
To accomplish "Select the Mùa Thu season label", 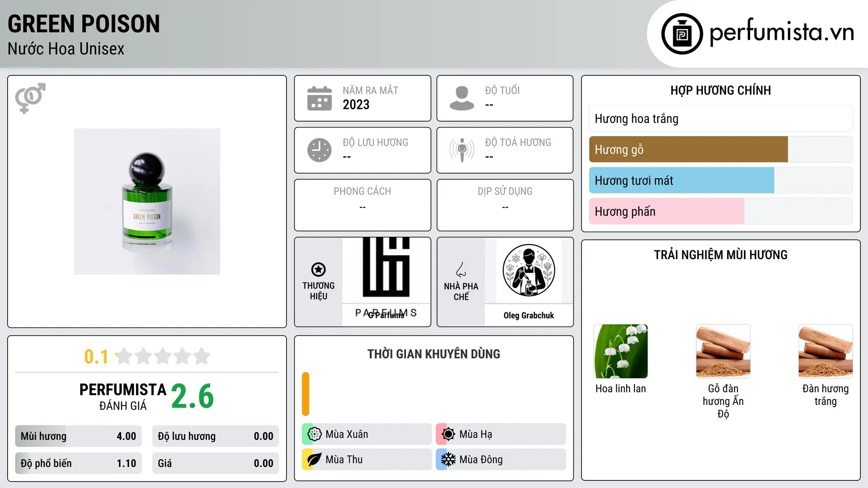I will coord(344,460).
